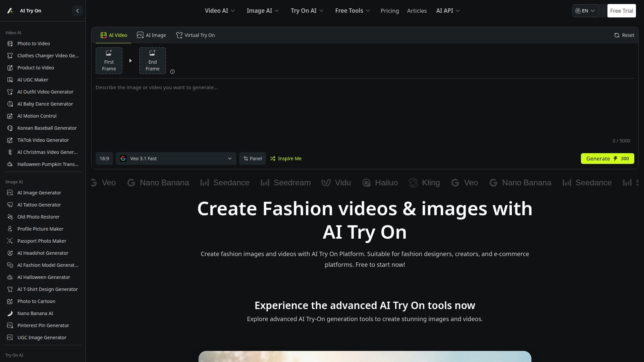Upload an image to End Frame

[x=153, y=61]
